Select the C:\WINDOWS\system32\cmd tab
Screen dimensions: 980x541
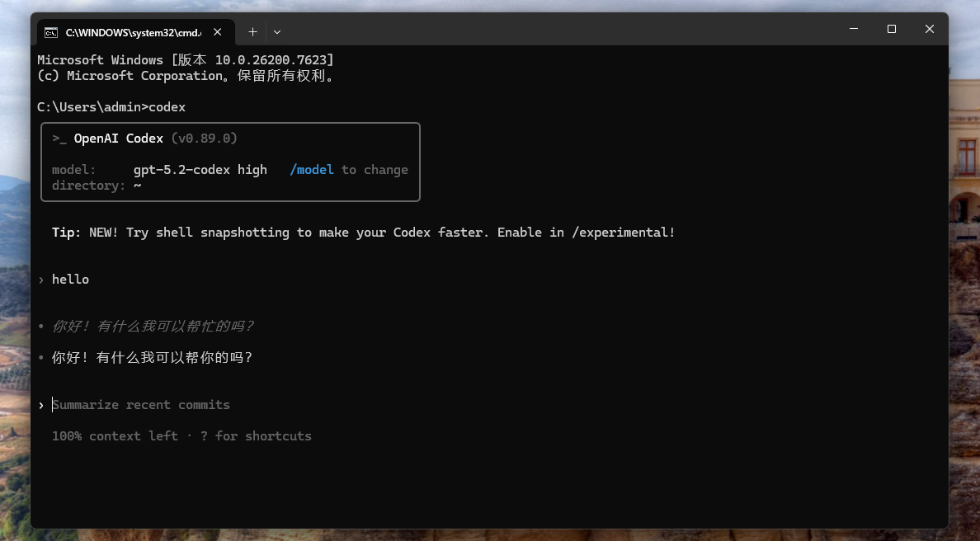132,32
